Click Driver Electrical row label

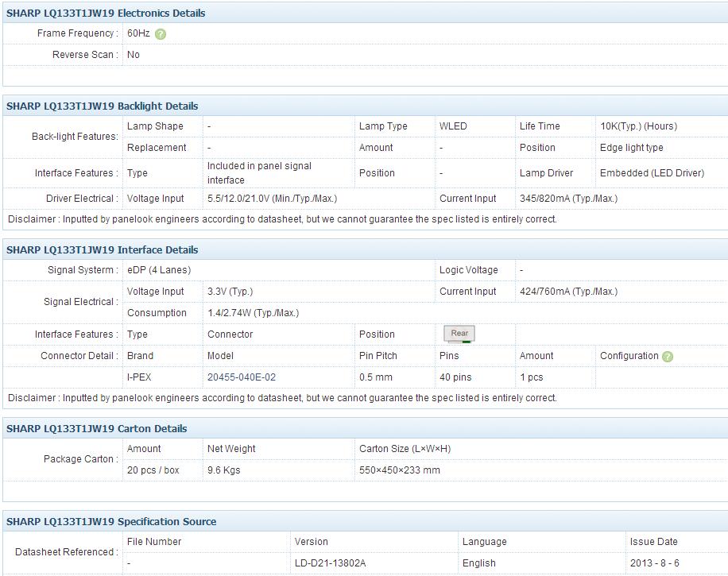point(82,199)
